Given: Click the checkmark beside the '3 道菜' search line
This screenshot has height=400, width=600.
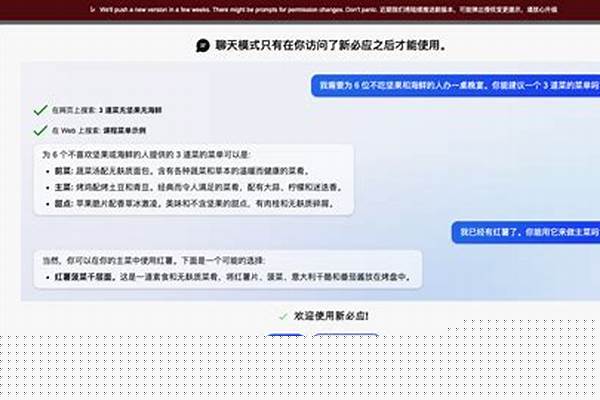Looking at the screenshot, I should click(x=40, y=110).
